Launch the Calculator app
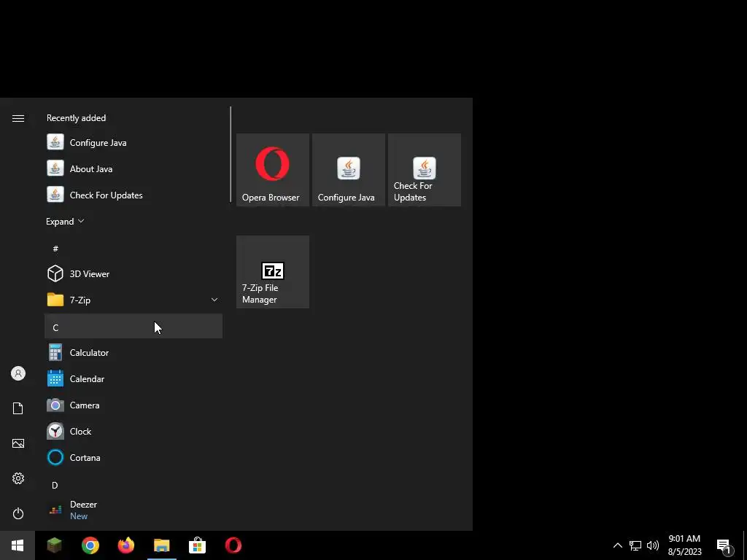The image size is (747, 560). pos(133,352)
